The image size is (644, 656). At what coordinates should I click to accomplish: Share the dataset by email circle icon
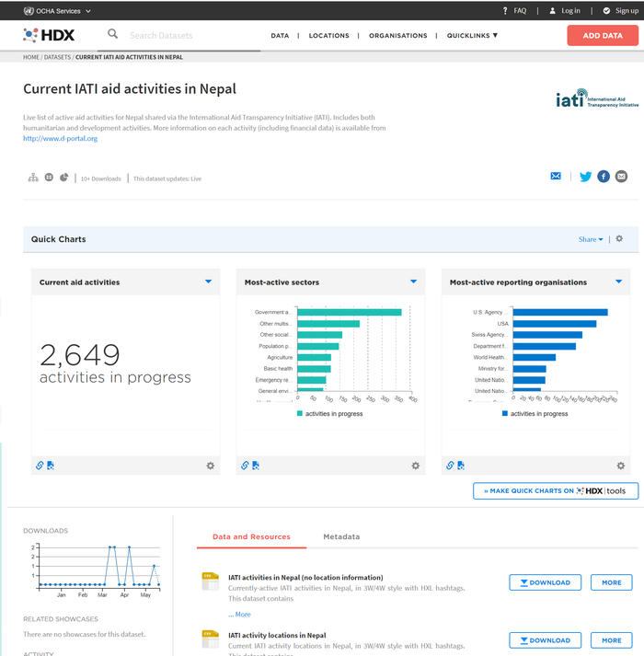(x=621, y=177)
